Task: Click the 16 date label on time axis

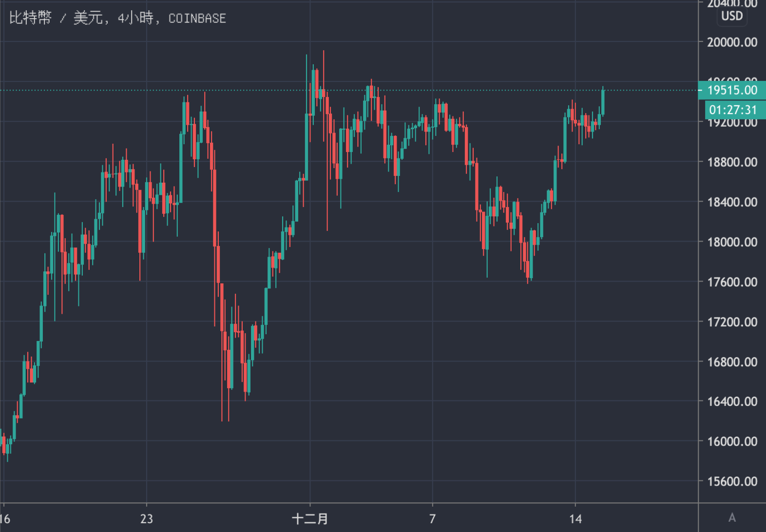Action: (x=5, y=518)
